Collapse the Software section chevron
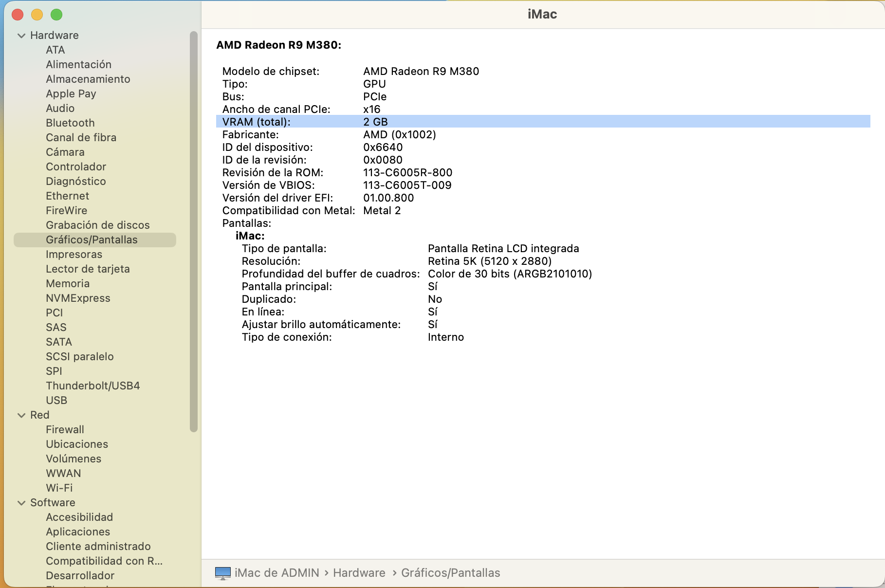The height and width of the screenshot is (588, 885). 21,503
